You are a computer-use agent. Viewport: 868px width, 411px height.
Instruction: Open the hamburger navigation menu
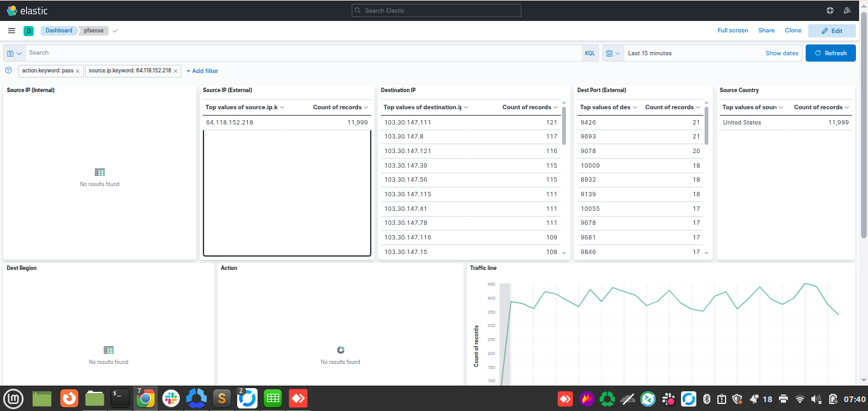click(x=11, y=30)
